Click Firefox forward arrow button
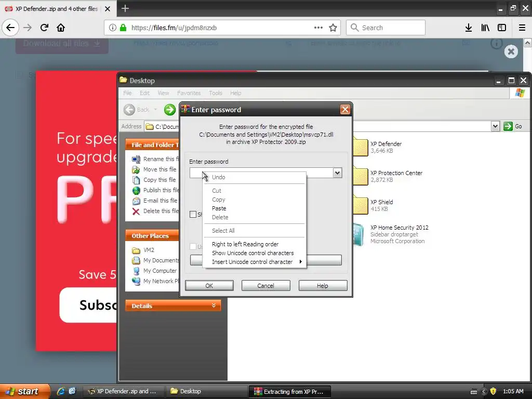Screen dimensions: 532x399 point(28,28)
